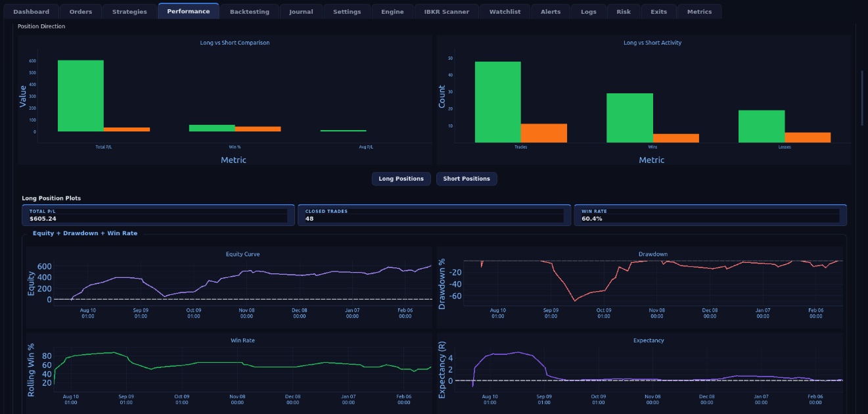Open the Backtesting tab
The width and height of the screenshot is (868, 414).
pyautogui.click(x=249, y=11)
